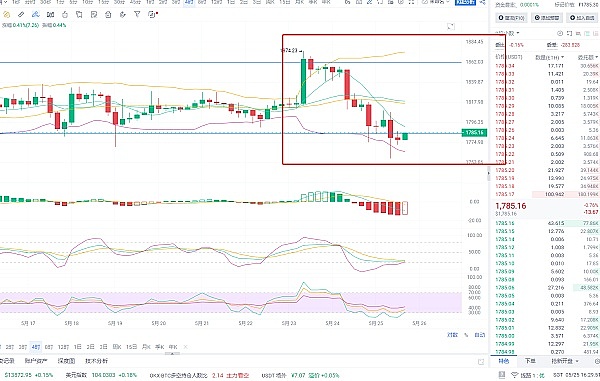Click the share icon beside the blue button
The width and height of the screenshot is (600, 381).
pyautogui.click(x=483, y=2)
